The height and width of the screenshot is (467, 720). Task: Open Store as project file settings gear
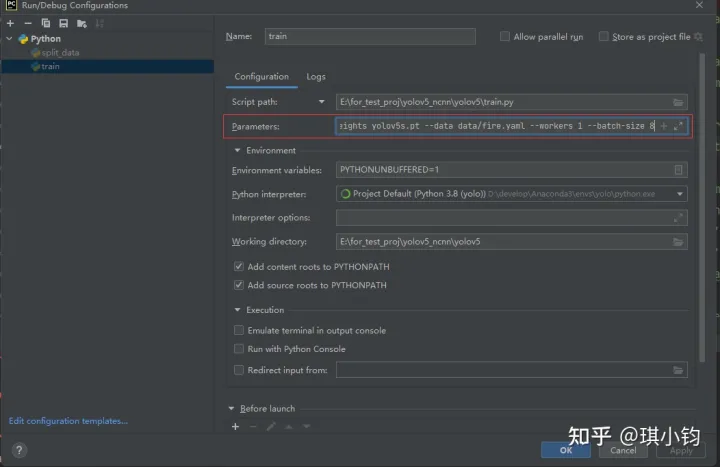(698, 37)
